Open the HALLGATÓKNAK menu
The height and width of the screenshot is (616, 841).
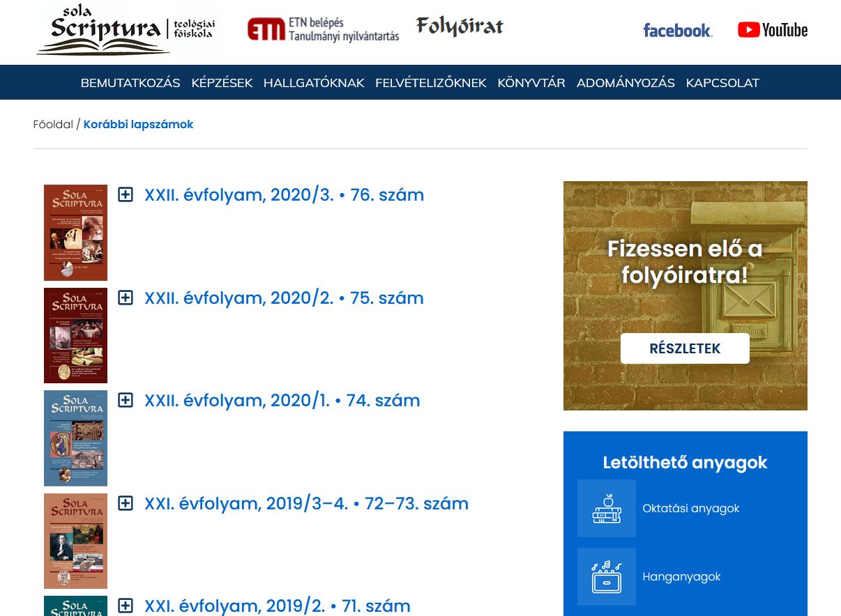point(314,83)
